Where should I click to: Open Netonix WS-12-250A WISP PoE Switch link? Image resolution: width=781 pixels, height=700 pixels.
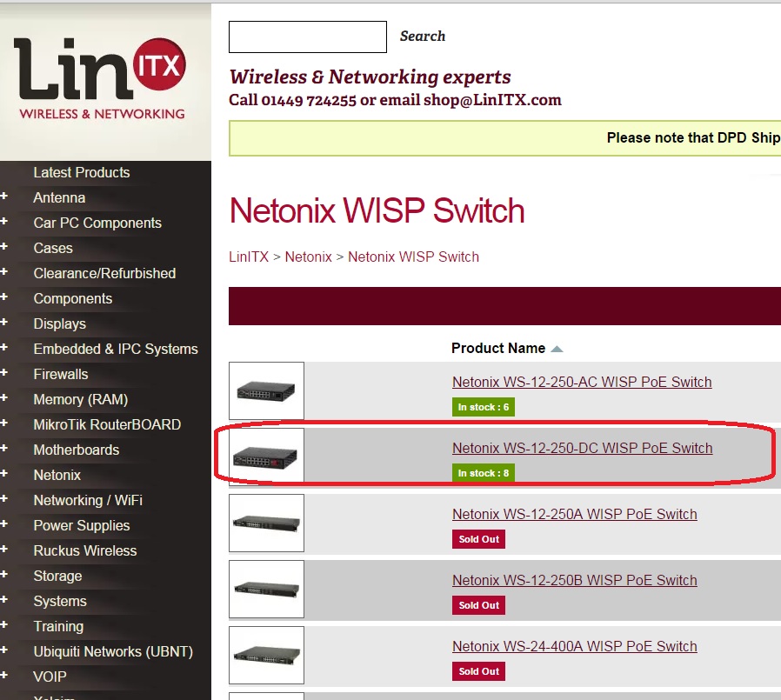tap(575, 514)
